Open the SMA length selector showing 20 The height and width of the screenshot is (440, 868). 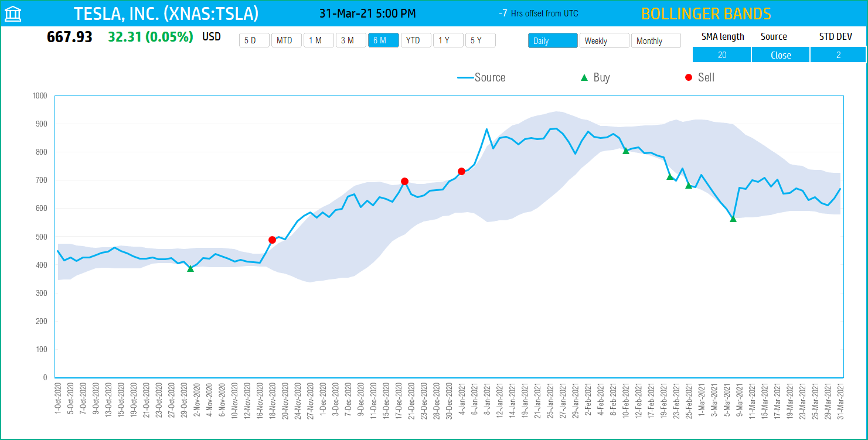tap(721, 54)
